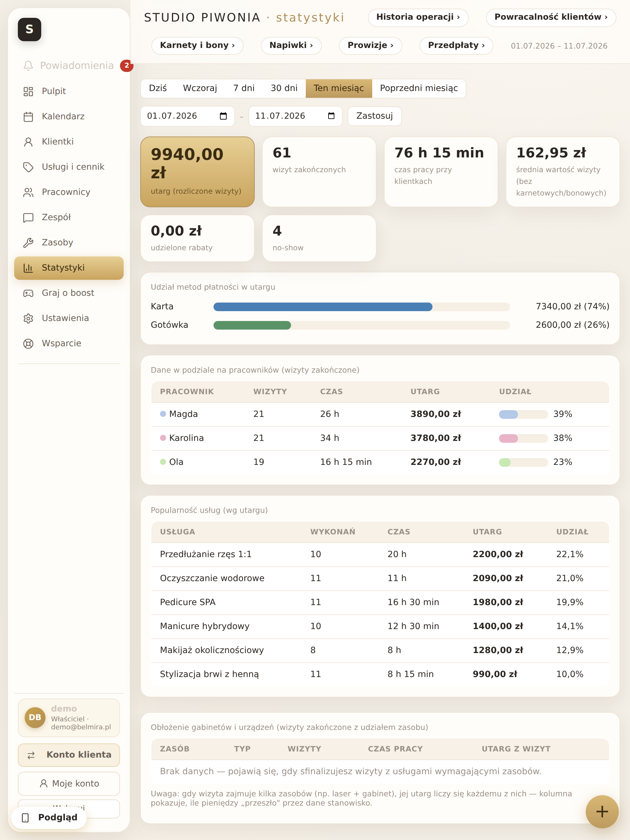
Task: Open date picker icon for end date 11.07.2026
Action: point(331,116)
